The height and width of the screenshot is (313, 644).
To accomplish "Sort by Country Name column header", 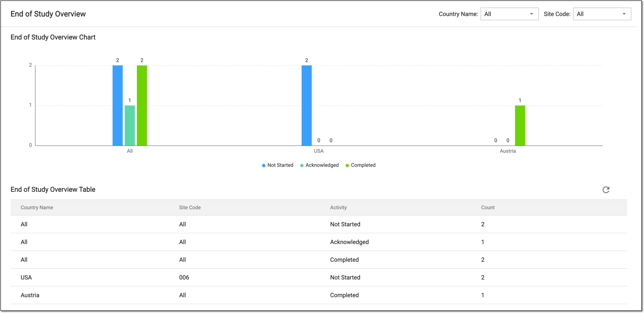I will [37, 207].
